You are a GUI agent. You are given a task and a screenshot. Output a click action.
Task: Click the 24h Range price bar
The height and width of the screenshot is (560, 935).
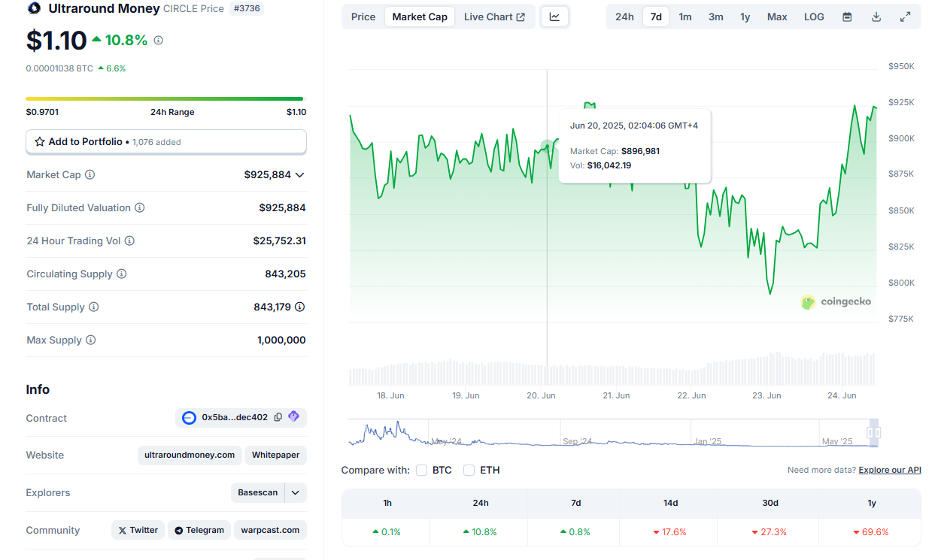point(165,98)
